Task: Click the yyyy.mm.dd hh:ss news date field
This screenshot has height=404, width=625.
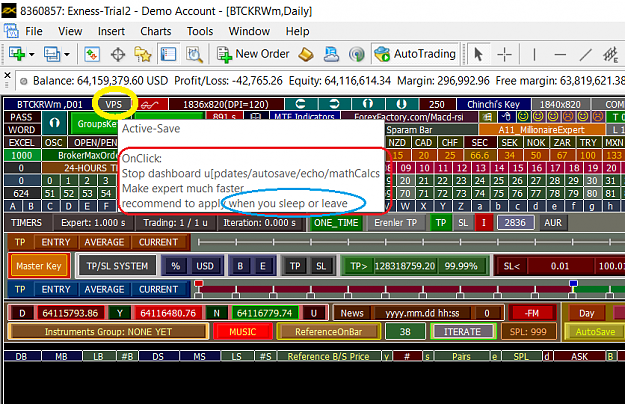Action: 423,313
